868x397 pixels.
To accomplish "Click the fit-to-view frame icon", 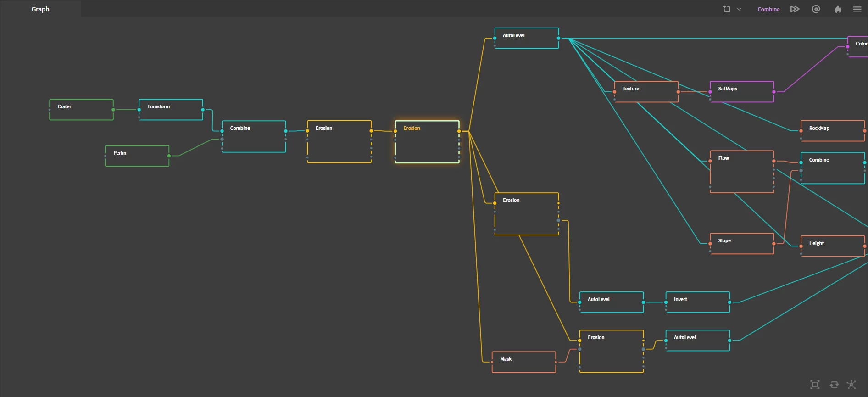I will coord(815,385).
